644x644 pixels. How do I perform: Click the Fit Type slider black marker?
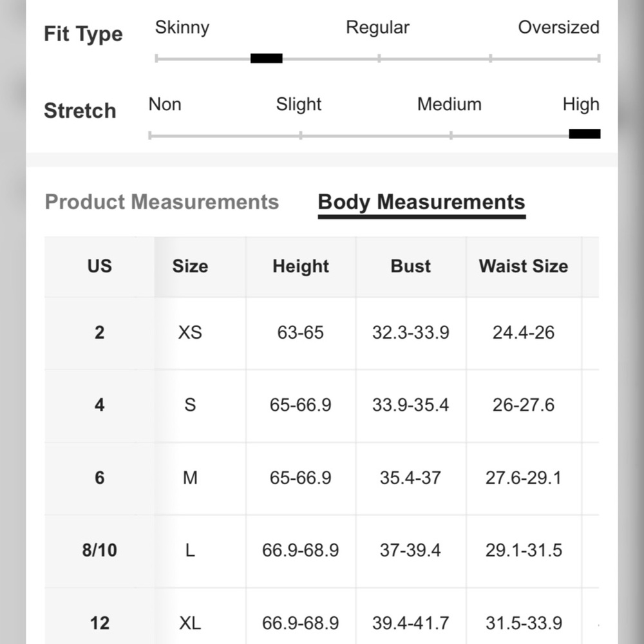[x=267, y=59]
